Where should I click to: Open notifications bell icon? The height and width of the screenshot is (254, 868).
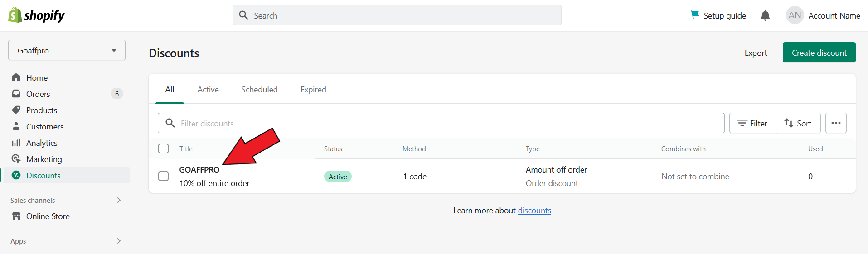point(765,15)
